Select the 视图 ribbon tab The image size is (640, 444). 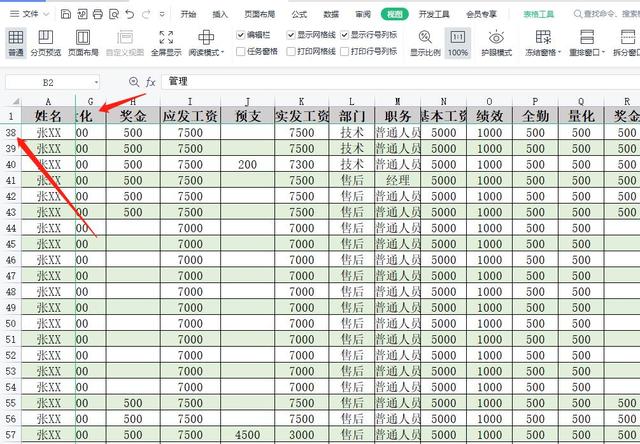pyautogui.click(x=395, y=14)
